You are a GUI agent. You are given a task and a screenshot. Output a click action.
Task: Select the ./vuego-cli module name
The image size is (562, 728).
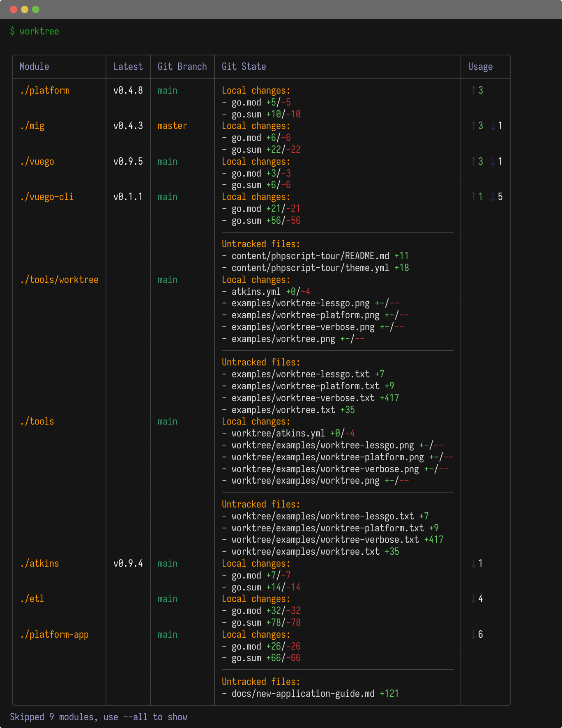point(47,197)
